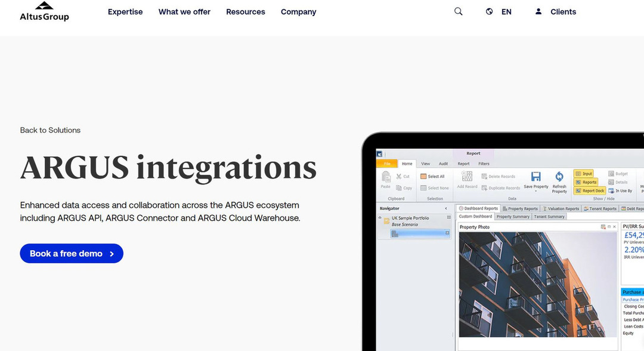Image resolution: width=644 pixels, height=351 pixels.
Task: Open the Expertise menu
Action: click(x=125, y=12)
